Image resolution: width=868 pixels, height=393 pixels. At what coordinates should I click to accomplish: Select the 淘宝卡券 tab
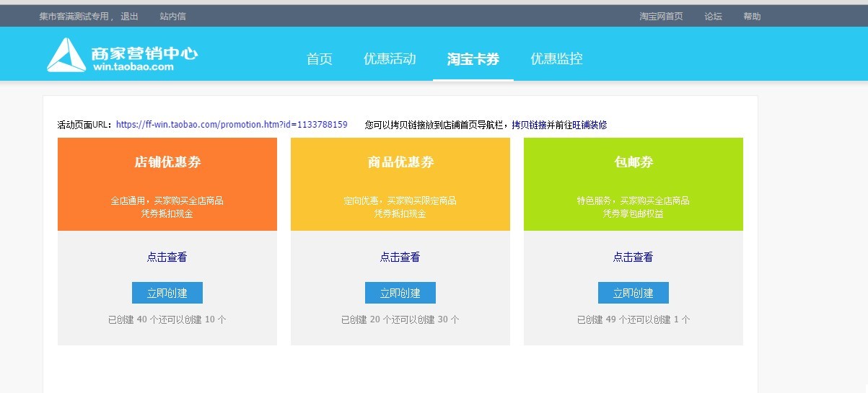pos(473,59)
